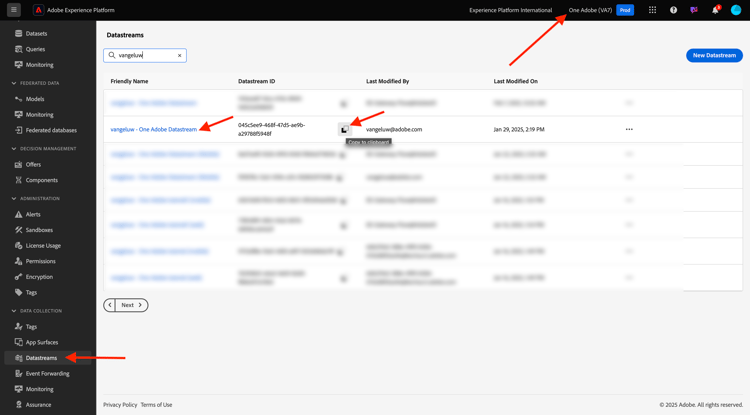Viewport: 750px width, 415px height.
Task: Sort by Last Modified On column header
Action: click(x=516, y=81)
